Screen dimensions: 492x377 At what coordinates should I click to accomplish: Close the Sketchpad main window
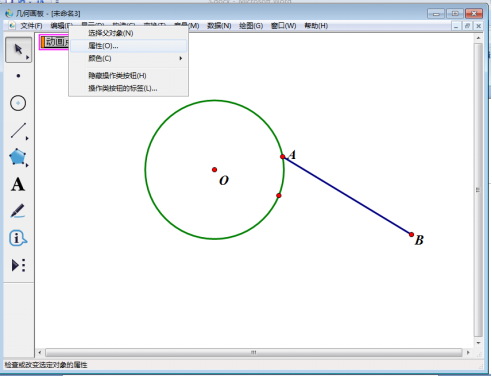point(474,14)
